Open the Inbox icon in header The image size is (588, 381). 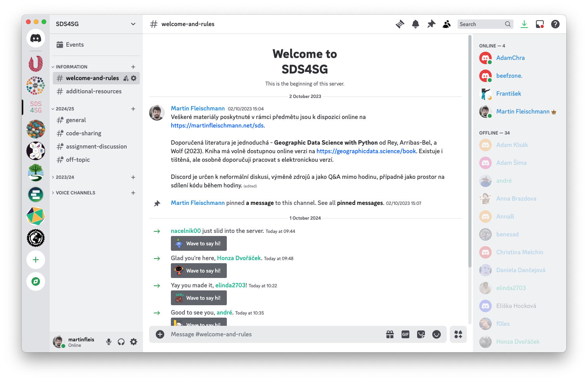(x=540, y=24)
